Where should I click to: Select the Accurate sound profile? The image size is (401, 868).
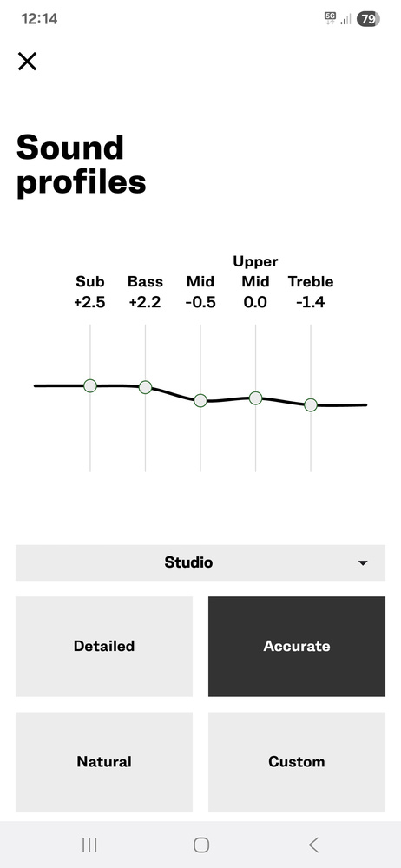coord(296,646)
